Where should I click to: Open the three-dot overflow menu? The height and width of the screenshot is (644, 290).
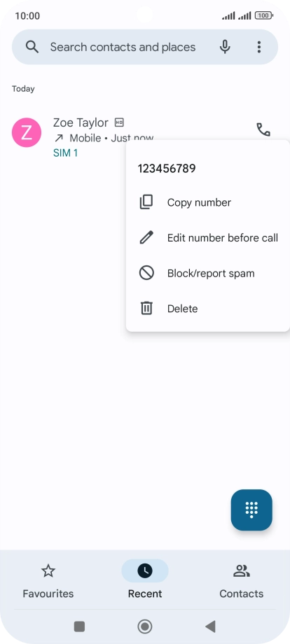tap(258, 47)
